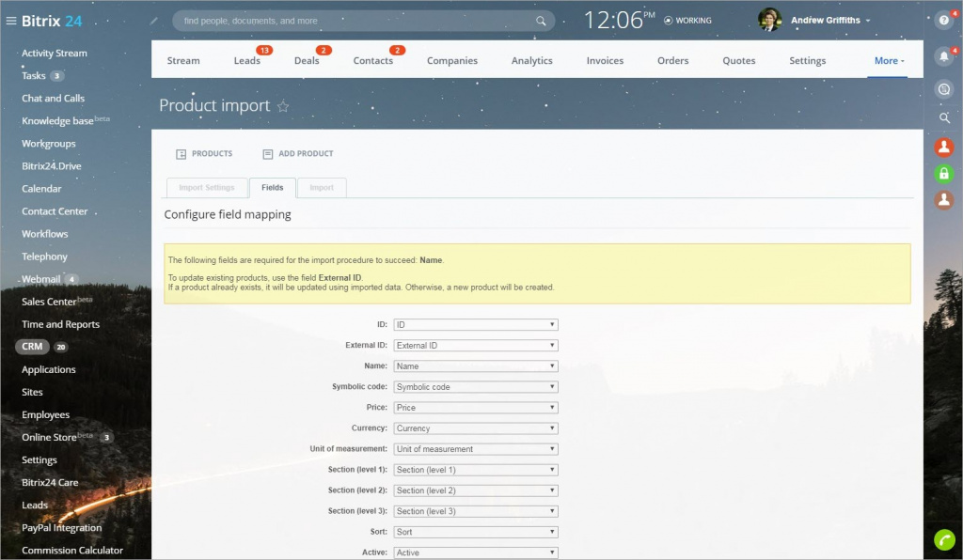Open the Companies tab in CRM menu
The height and width of the screenshot is (560, 963).
452,61
